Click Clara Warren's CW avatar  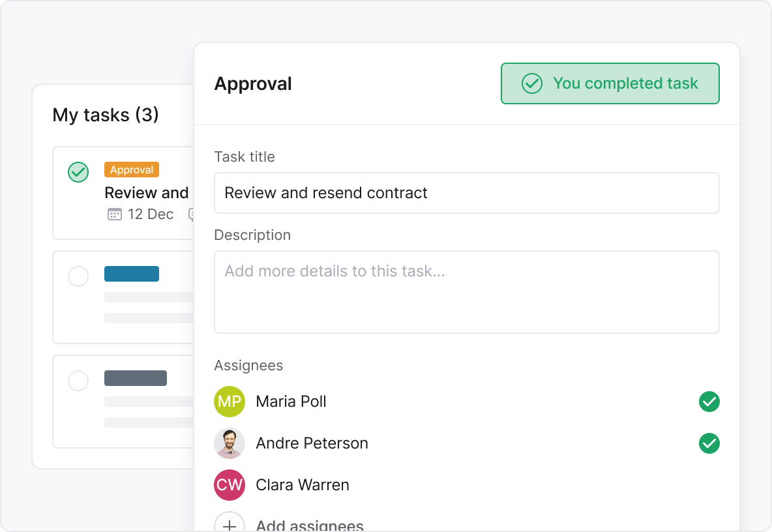point(230,485)
